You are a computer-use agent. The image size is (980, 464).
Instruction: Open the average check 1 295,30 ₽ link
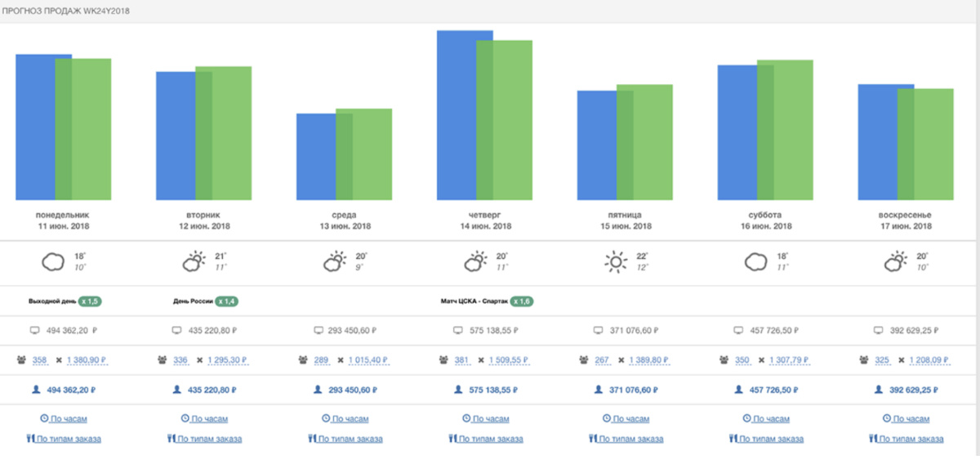pos(228,360)
